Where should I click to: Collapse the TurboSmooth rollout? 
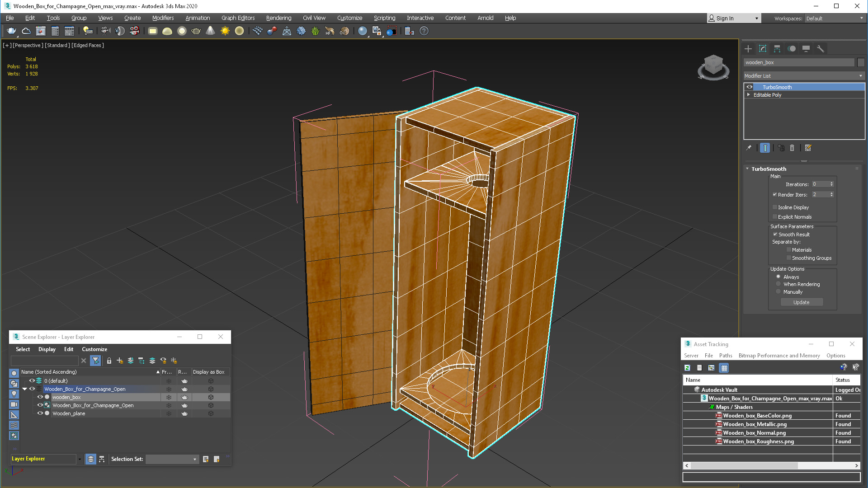tap(747, 169)
